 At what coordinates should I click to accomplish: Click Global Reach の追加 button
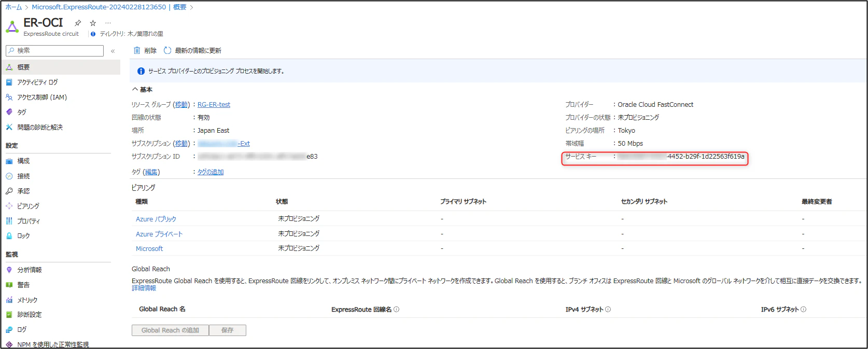click(x=170, y=330)
